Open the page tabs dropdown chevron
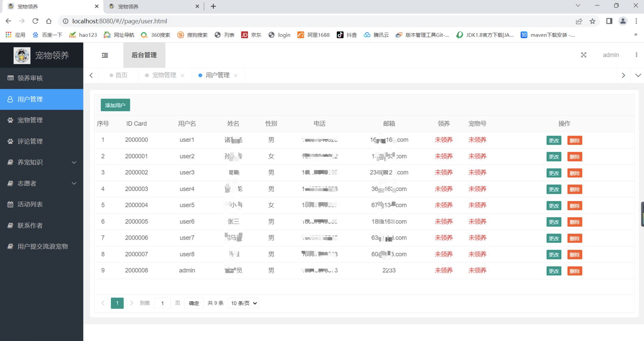Screen dimensions: 644x341 [638, 75]
